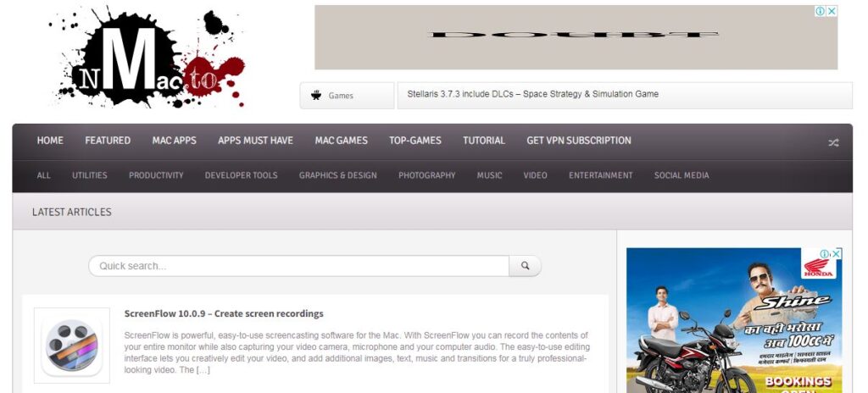Click the Games category ticker icon
868x393 pixels.
(317, 96)
